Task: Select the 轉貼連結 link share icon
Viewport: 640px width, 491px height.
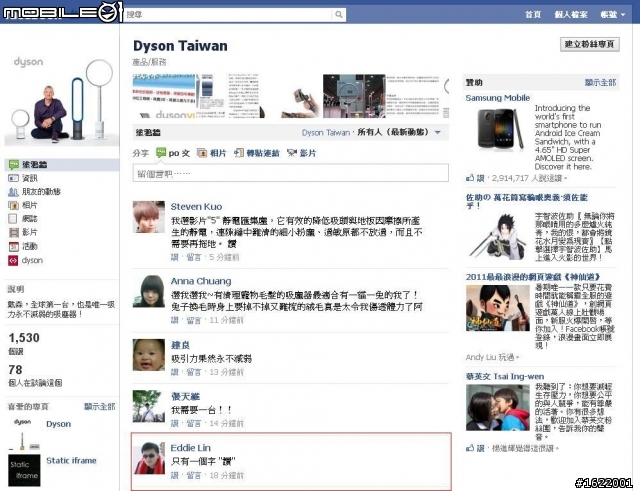Action: (x=239, y=153)
